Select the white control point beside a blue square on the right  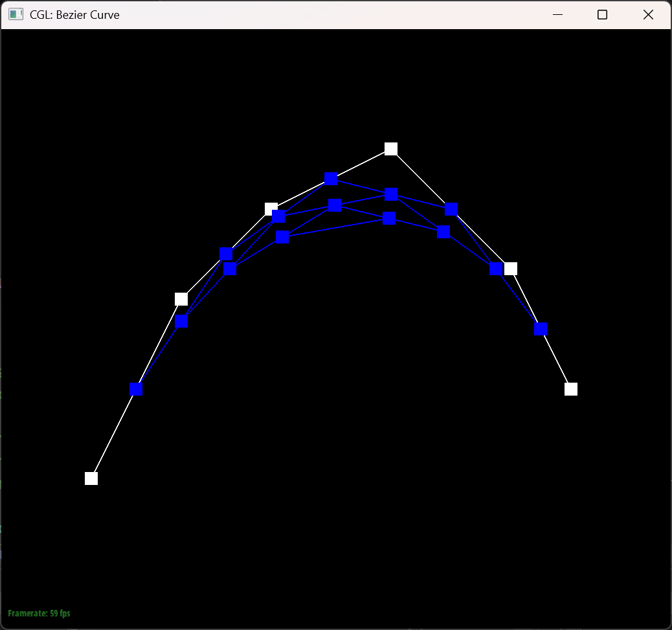511,269
